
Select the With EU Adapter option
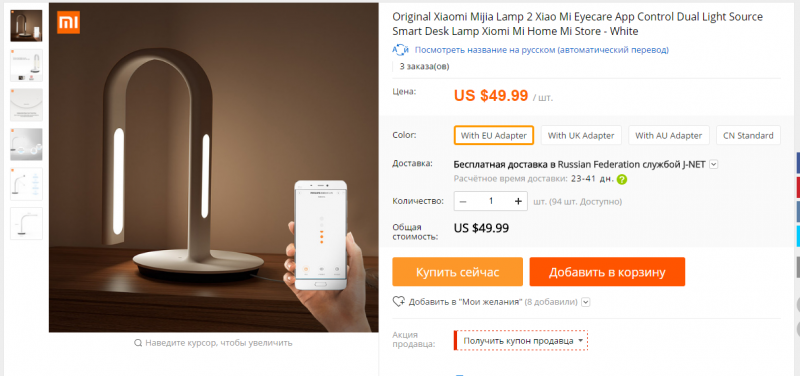tap(494, 136)
